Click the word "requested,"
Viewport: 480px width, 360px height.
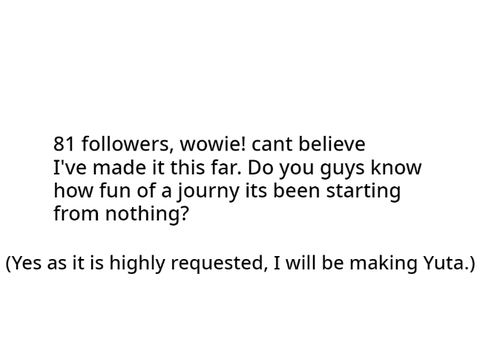219,264
